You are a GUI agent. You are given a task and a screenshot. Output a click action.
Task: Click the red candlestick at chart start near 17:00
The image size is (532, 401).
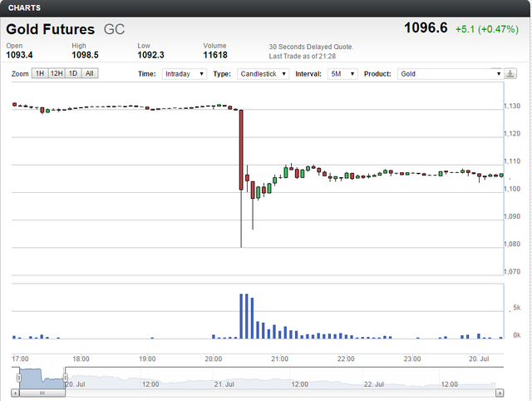pos(15,105)
